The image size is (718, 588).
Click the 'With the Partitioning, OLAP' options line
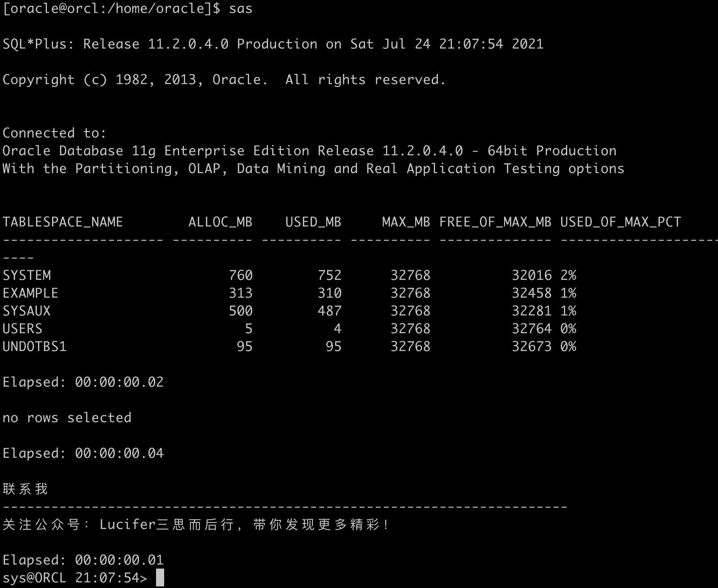pos(314,169)
